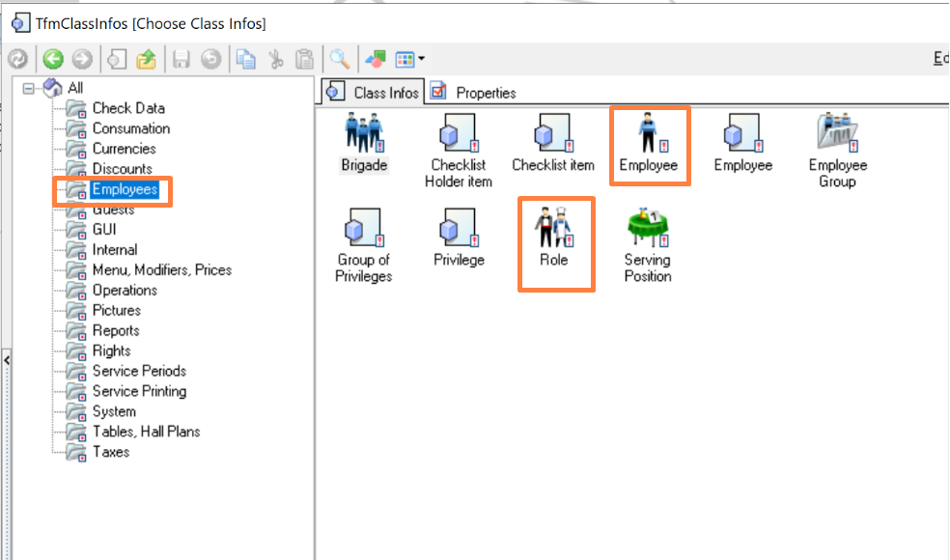950x560 pixels.
Task: Switch to the Class Infos tab
Action: click(x=373, y=92)
